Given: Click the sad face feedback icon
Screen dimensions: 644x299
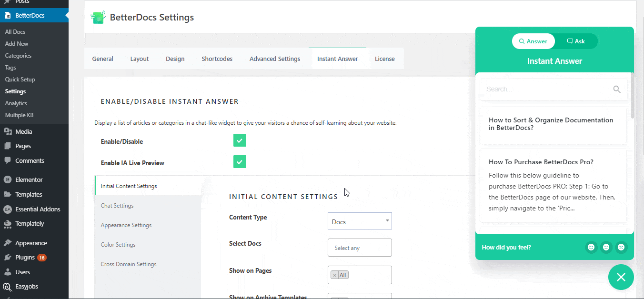Looking at the screenshot, I should point(621,247).
